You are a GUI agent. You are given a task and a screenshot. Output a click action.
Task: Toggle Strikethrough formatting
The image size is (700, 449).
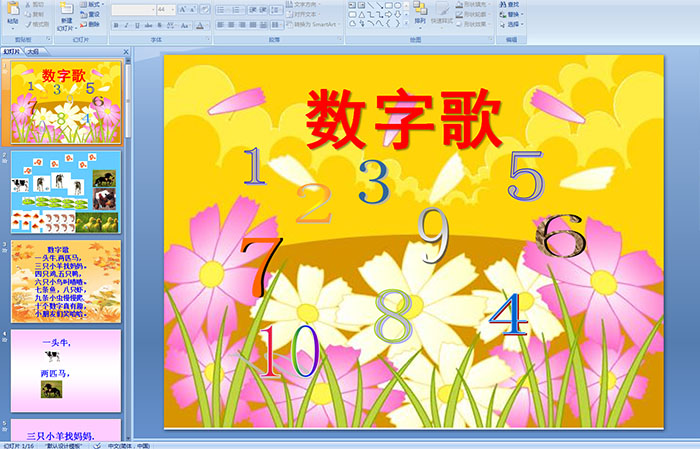tap(148, 25)
